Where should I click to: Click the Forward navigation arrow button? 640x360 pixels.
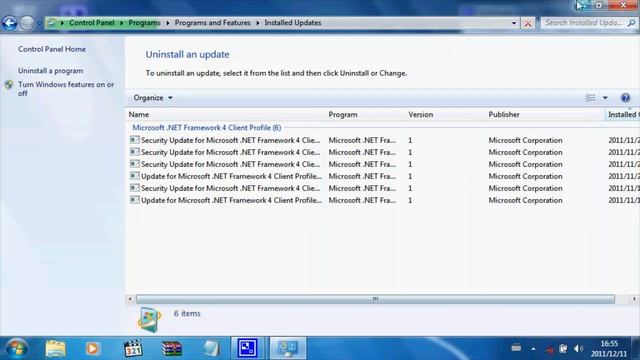27,23
